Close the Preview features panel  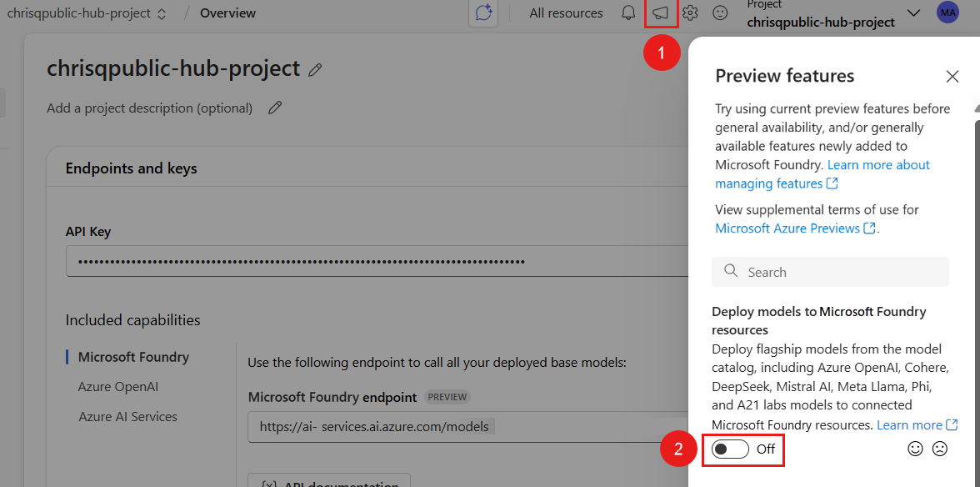click(x=952, y=76)
